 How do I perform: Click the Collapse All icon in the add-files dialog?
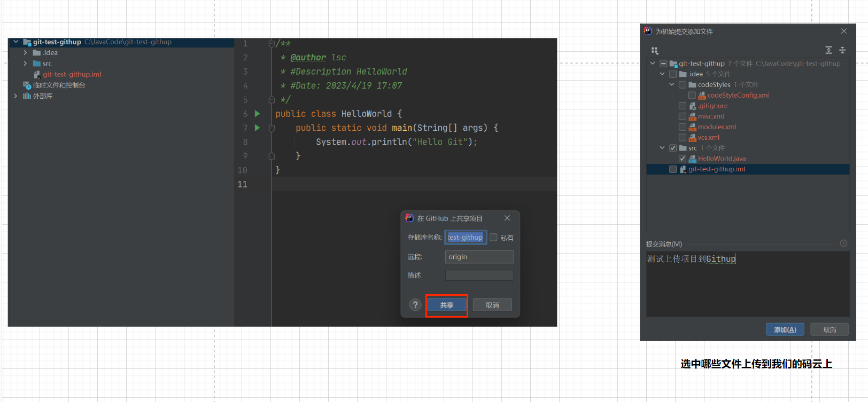[842, 50]
